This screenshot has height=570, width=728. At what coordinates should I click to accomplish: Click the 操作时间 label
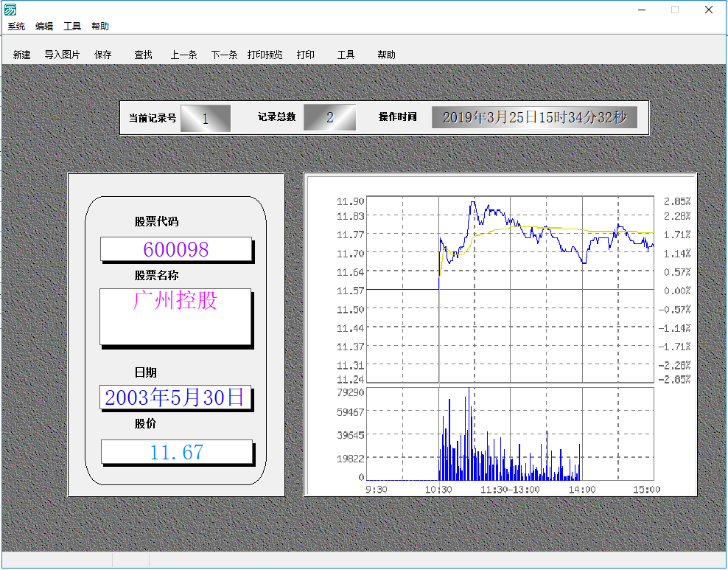point(398,117)
